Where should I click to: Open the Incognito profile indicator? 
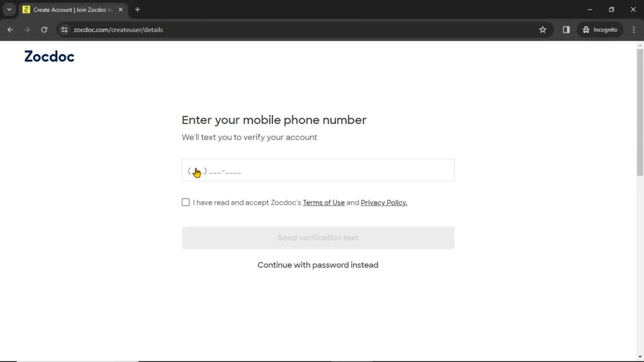point(600,30)
